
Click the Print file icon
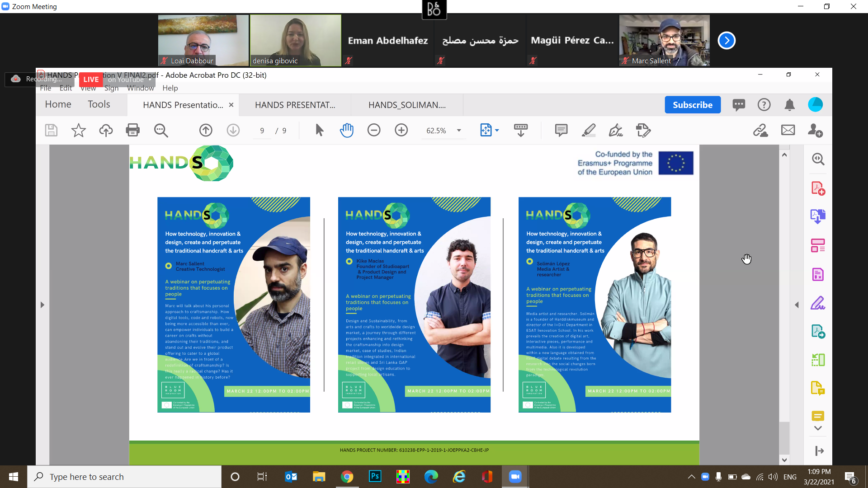coord(132,130)
